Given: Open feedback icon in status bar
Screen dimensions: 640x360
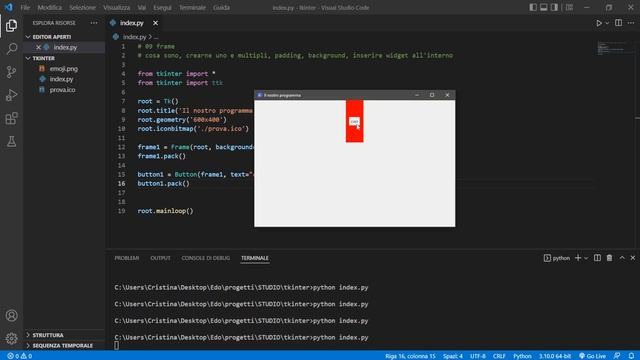Looking at the screenshot, I should tap(617, 356).
